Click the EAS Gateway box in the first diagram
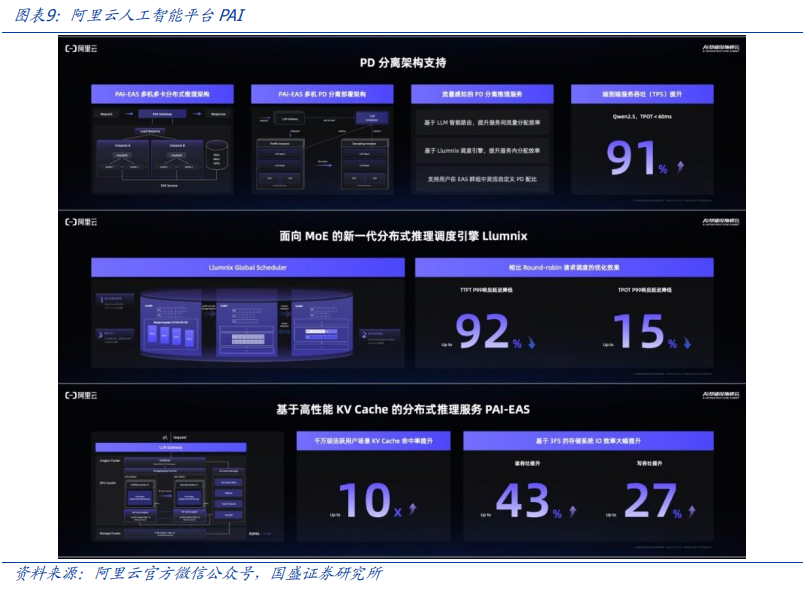Viewport: 809px width, 594px height. click(162, 114)
